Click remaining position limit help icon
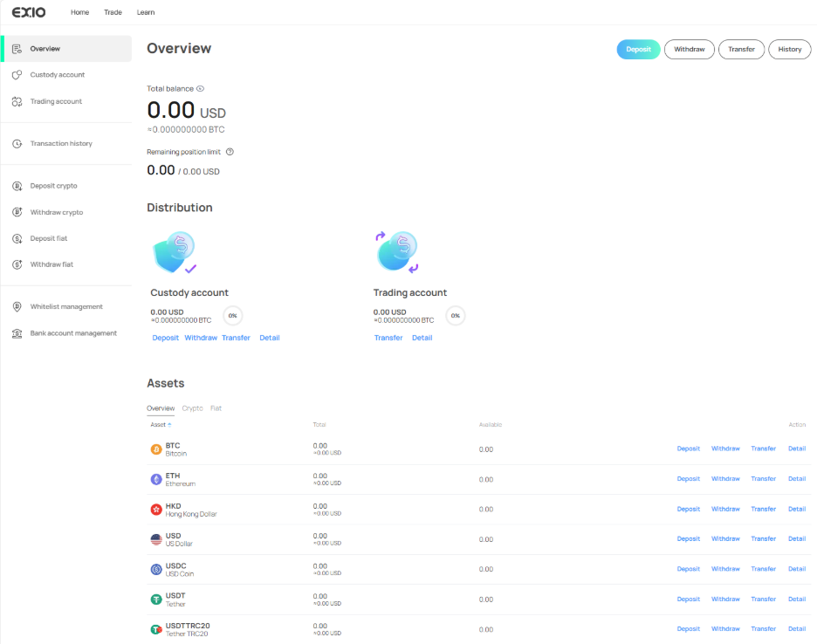The width and height of the screenshot is (817, 644). coord(230,152)
